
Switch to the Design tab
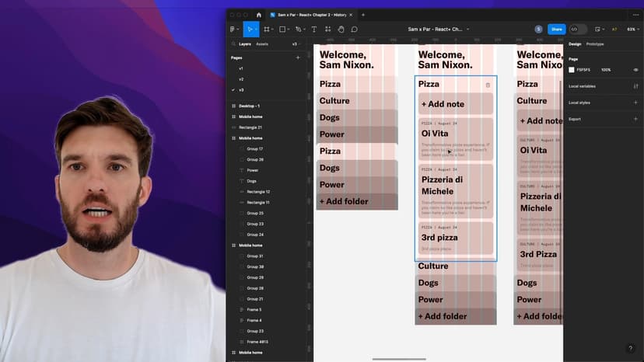[575, 44]
